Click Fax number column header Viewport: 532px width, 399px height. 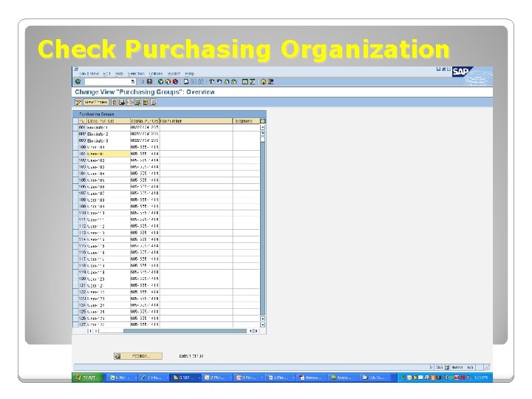pyautogui.click(x=196, y=120)
